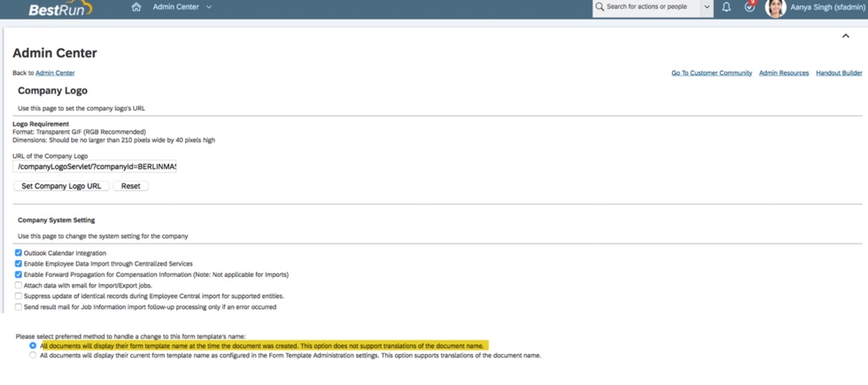
Task: Open the Handout Builder link
Action: click(x=839, y=73)
